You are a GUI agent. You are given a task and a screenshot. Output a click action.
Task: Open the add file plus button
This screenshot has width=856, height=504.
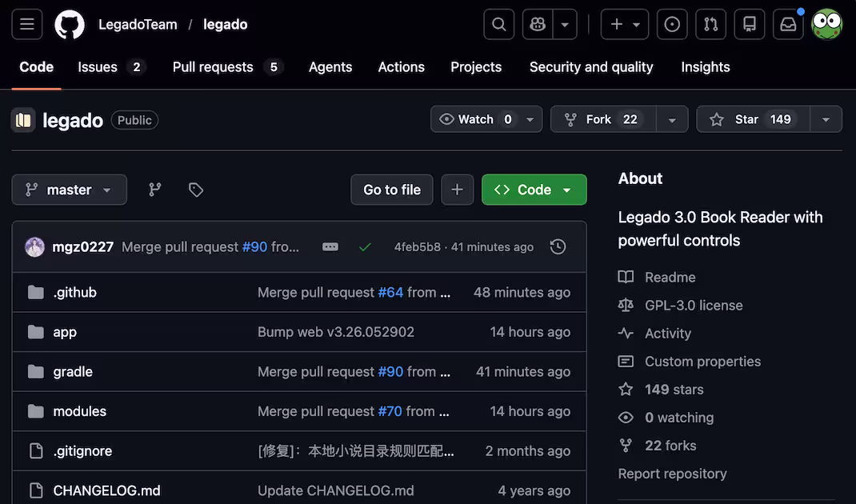(458, 190)
